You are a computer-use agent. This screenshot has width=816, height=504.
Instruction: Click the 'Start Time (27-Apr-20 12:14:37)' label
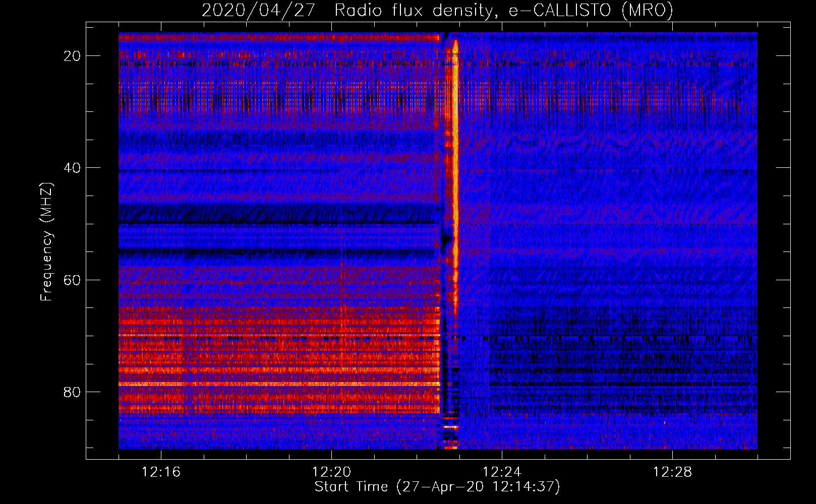tap(437, 487)
